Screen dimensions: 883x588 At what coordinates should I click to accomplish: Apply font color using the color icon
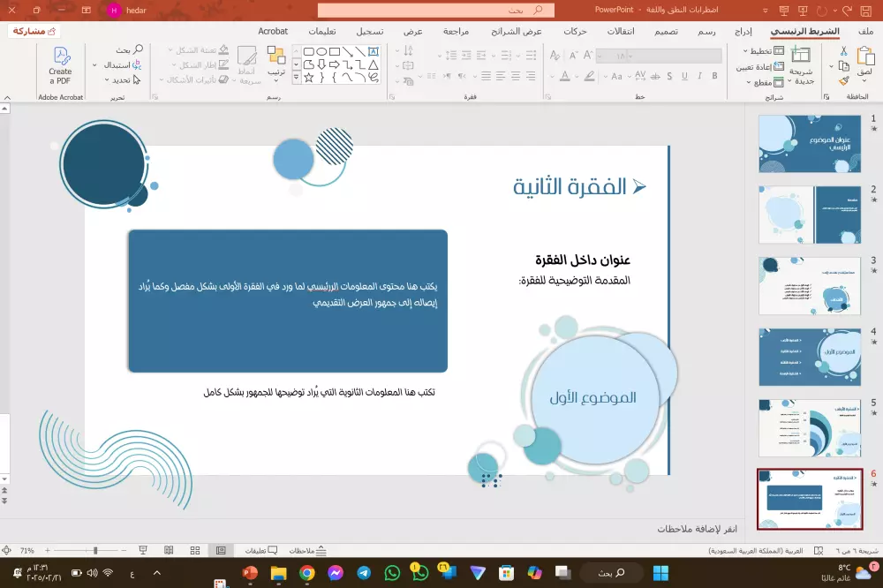(565, 76)
